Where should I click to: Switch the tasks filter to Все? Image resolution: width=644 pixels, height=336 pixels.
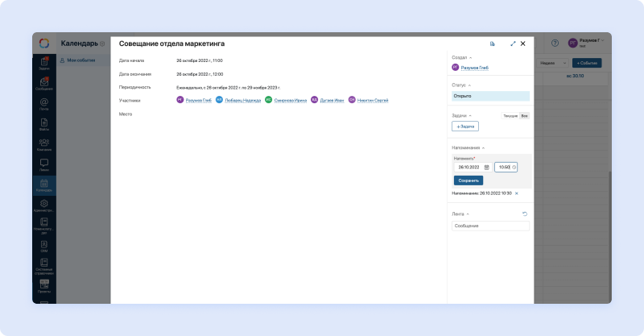coord(525,116)
